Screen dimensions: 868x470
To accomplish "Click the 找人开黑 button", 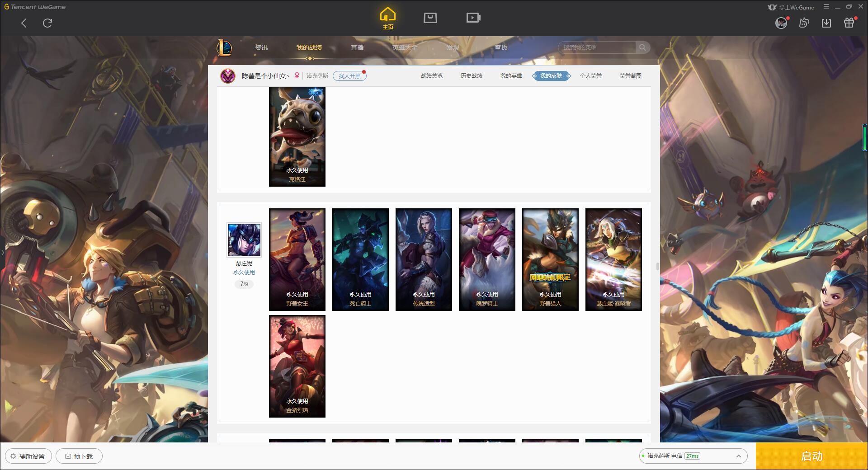I will [x=349, y=76].
